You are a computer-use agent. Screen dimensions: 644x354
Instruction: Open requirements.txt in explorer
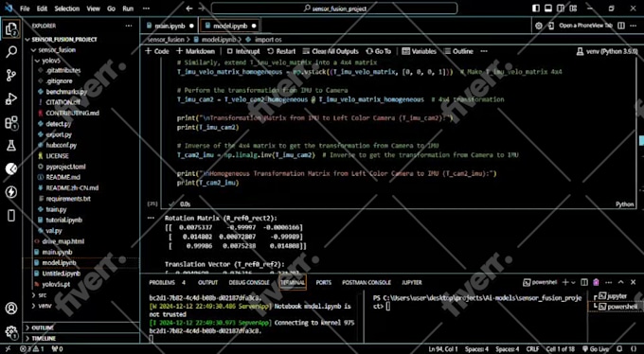tap(68, 199)
